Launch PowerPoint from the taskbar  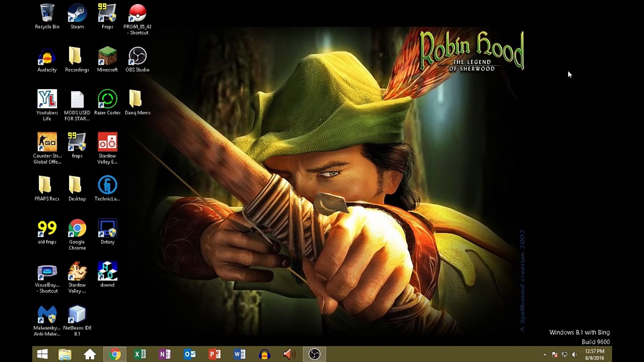215,354
